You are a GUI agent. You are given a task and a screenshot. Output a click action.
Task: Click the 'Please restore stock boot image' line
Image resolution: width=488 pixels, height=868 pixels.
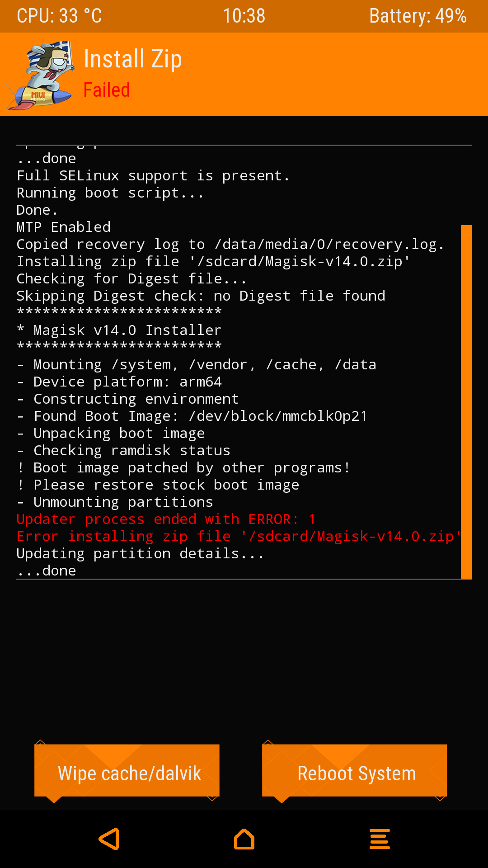(x=158, y=485)
